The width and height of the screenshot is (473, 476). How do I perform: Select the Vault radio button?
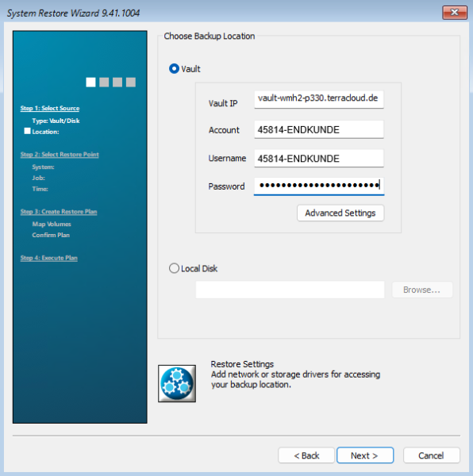pos(174,68)
